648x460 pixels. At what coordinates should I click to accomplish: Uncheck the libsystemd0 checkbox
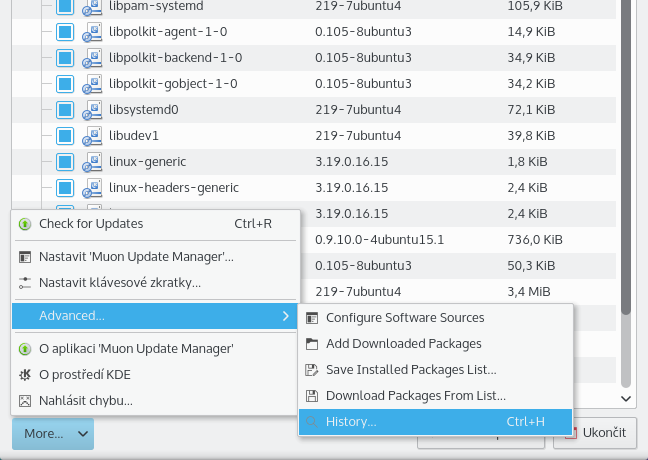pyautogui.click(x=65, y=110)
